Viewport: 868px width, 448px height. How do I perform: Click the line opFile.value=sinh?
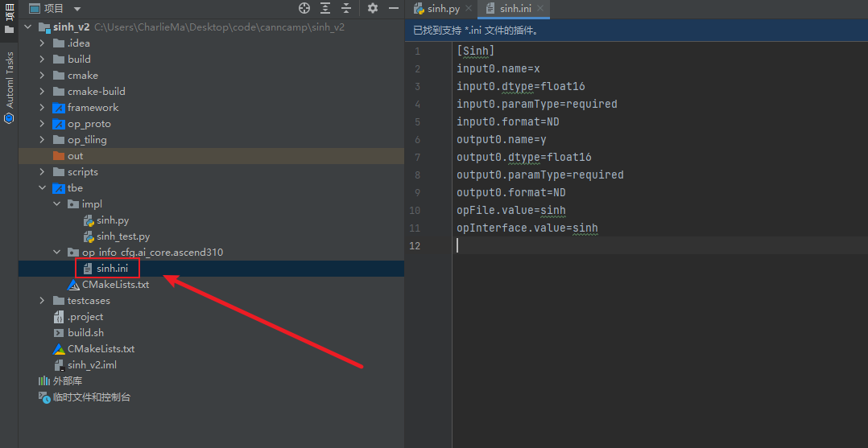(511, 211)
